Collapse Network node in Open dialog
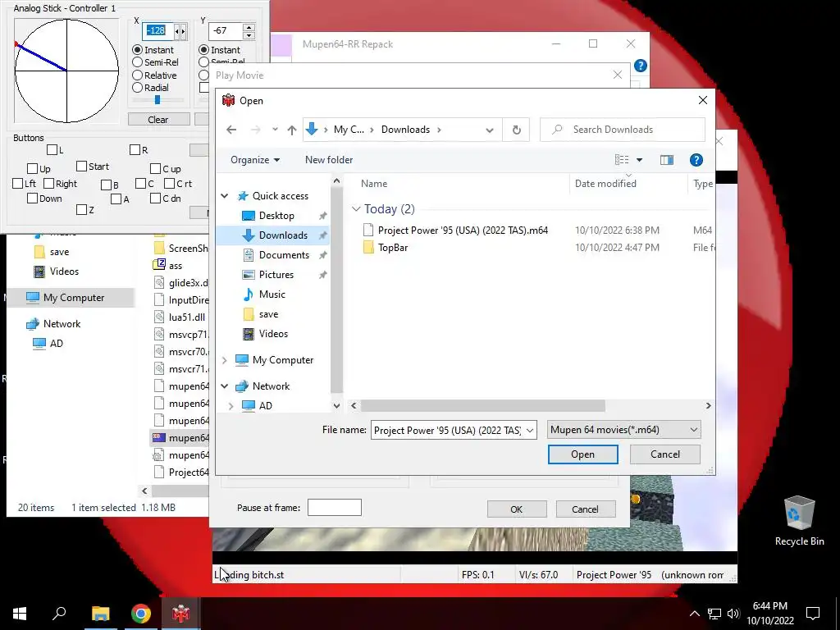The width and height of the screenshot is (840, 630). point(225,386)
